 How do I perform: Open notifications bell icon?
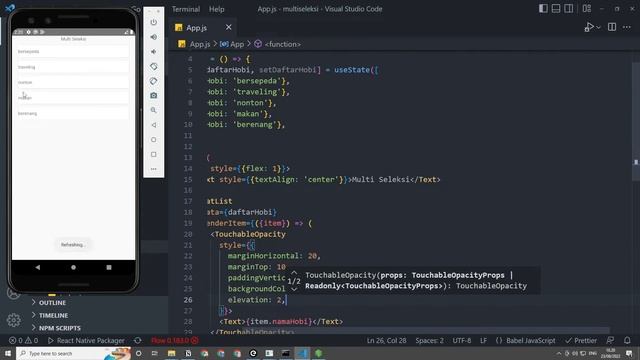627,340
